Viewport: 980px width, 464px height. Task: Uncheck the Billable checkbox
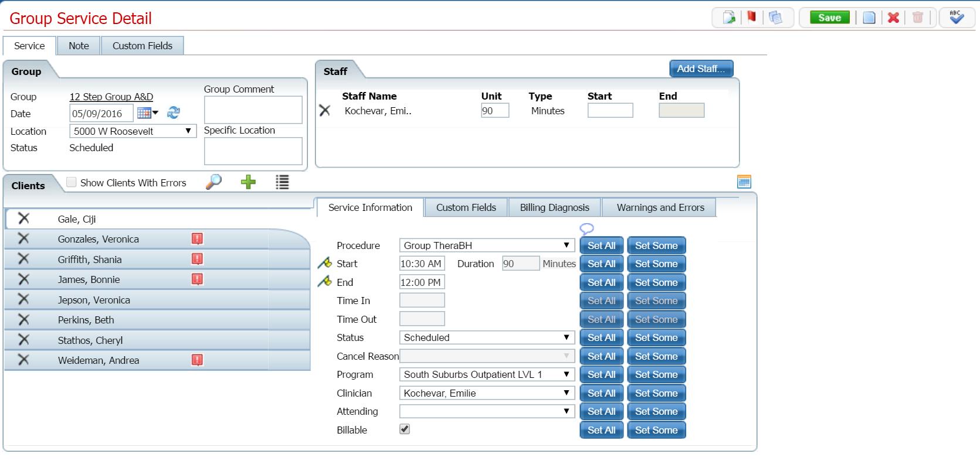(405, 429)
